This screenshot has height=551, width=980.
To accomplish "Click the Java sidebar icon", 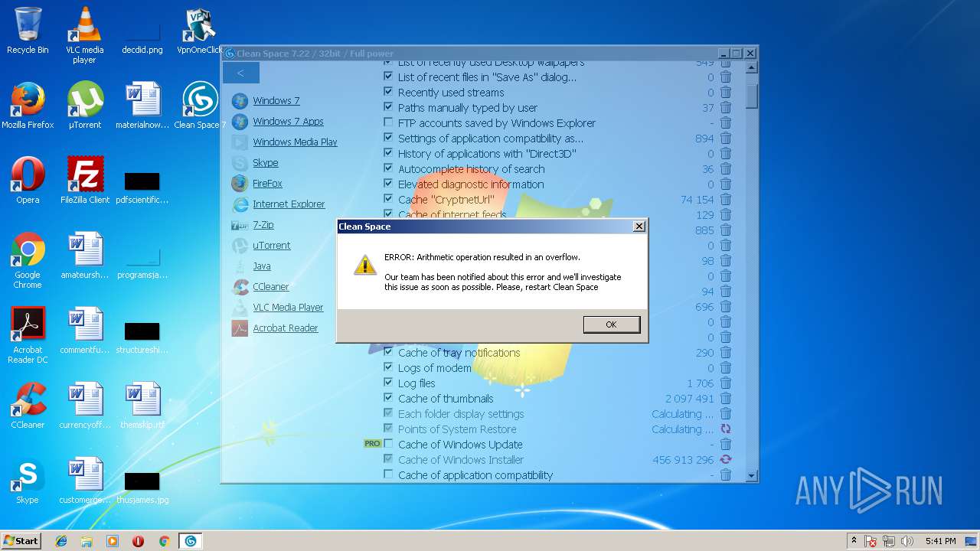I will coord(240,266).
